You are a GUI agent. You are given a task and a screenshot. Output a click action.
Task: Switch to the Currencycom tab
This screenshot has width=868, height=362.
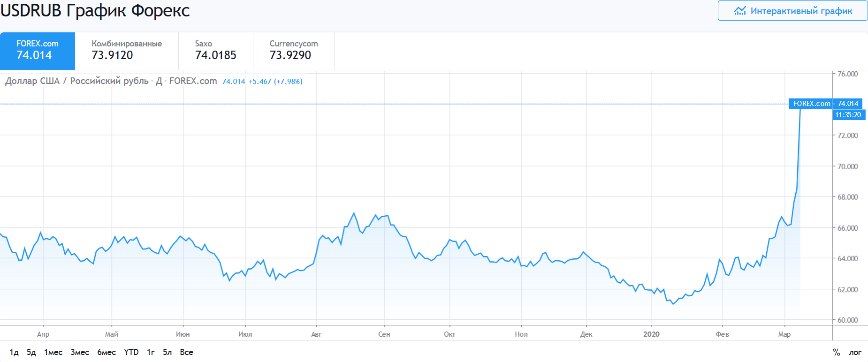tap(293, 51)
